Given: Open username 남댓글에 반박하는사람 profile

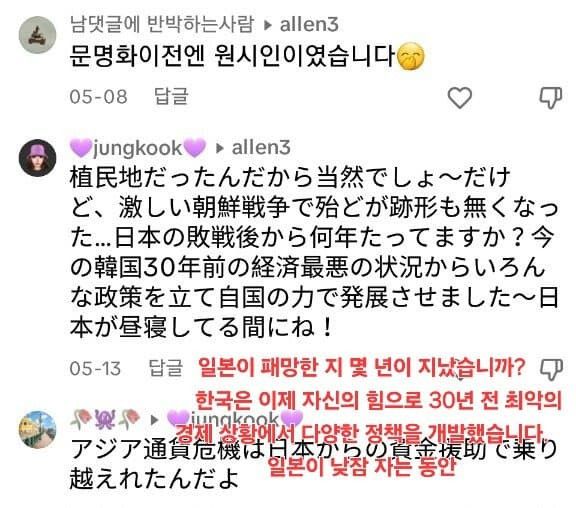Looking at the screenshot, I should [162, 24].
